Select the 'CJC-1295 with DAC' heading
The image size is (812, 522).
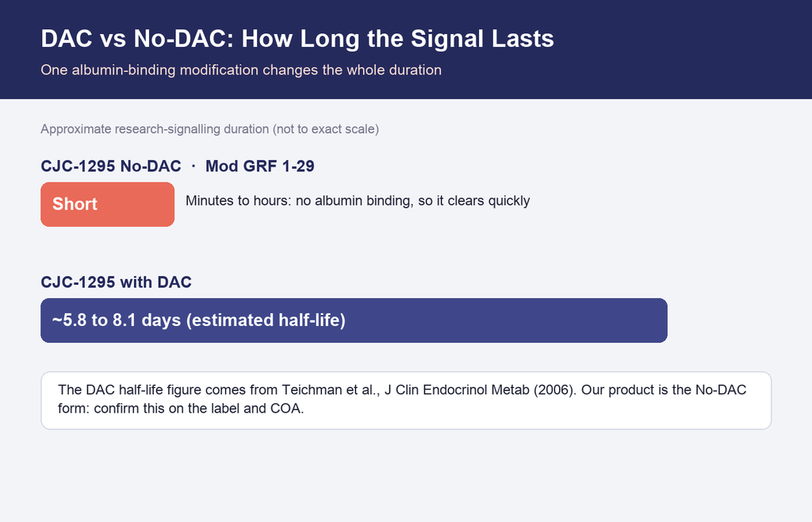[x=116, y=282]
